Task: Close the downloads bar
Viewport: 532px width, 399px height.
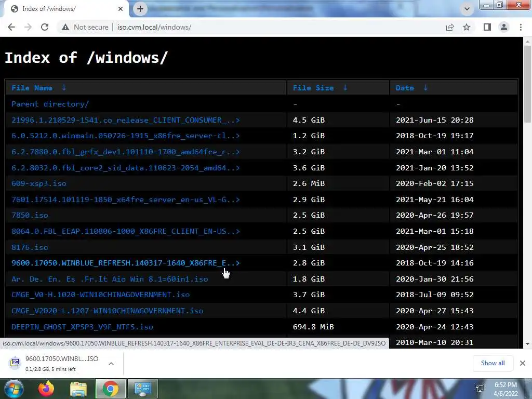Action: [523, 363]
